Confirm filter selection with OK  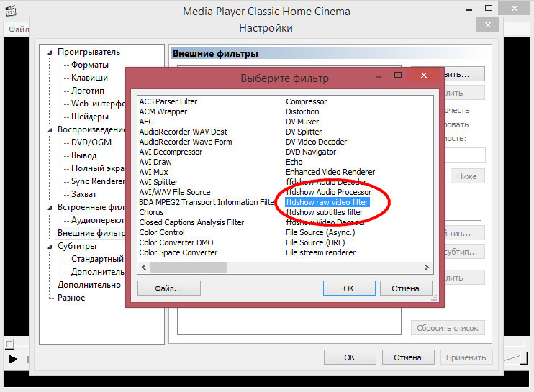pyautogui.click(x=349, y=288)
